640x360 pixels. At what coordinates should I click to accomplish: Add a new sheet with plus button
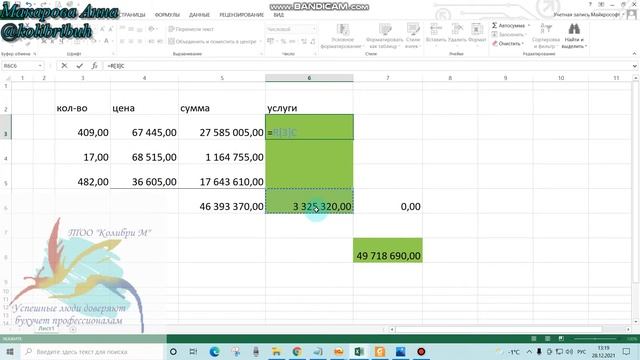click(73, 329)
